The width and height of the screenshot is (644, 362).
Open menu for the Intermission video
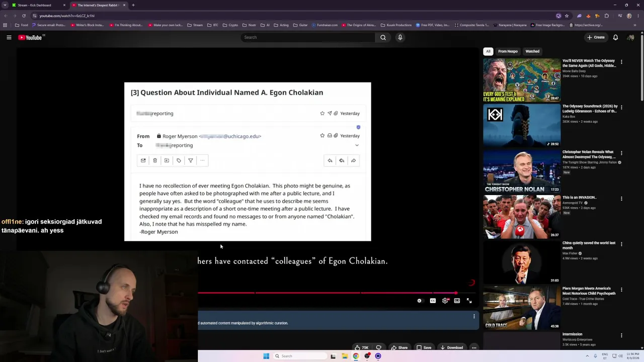pyautogui.click(x=621, y=335)
